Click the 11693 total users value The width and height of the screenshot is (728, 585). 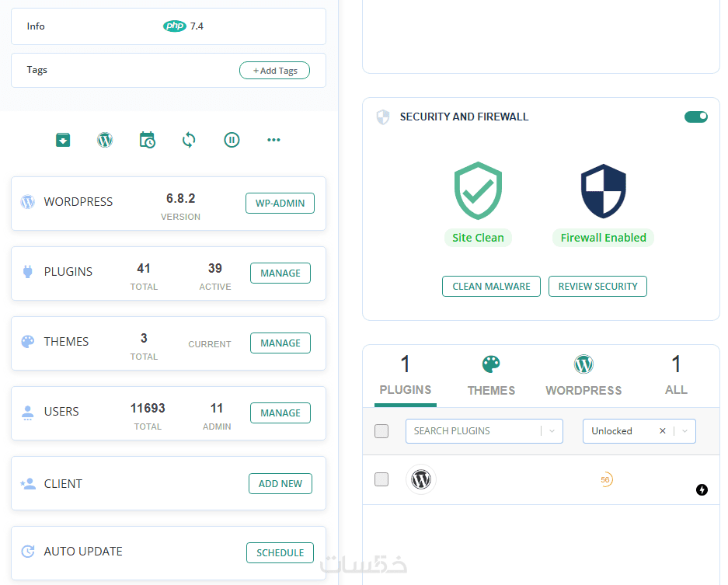pos(148,408)
